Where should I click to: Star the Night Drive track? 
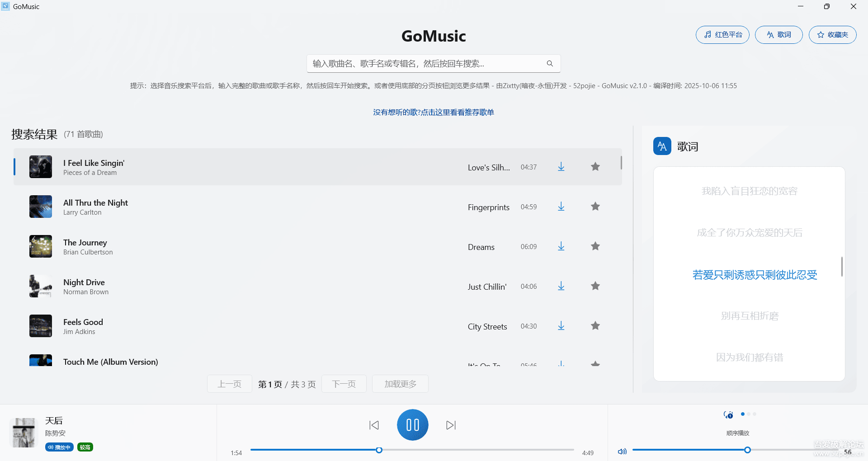tap(595, 286)
